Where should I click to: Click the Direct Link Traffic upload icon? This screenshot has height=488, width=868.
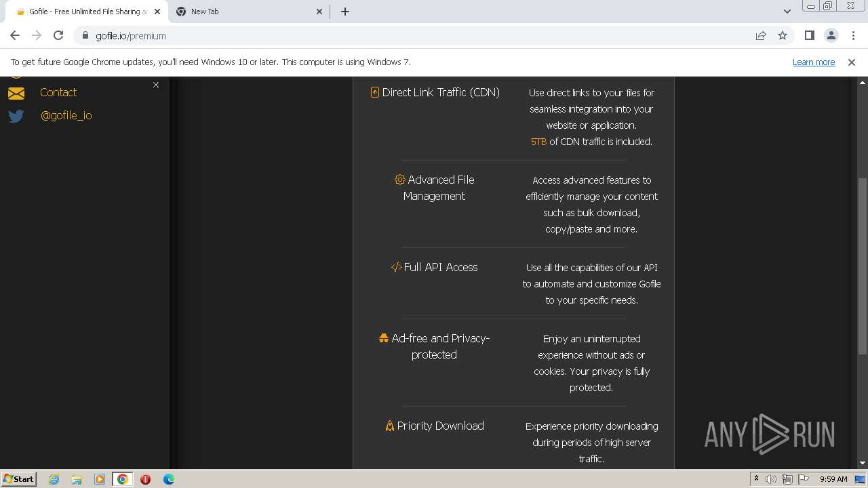374,92
